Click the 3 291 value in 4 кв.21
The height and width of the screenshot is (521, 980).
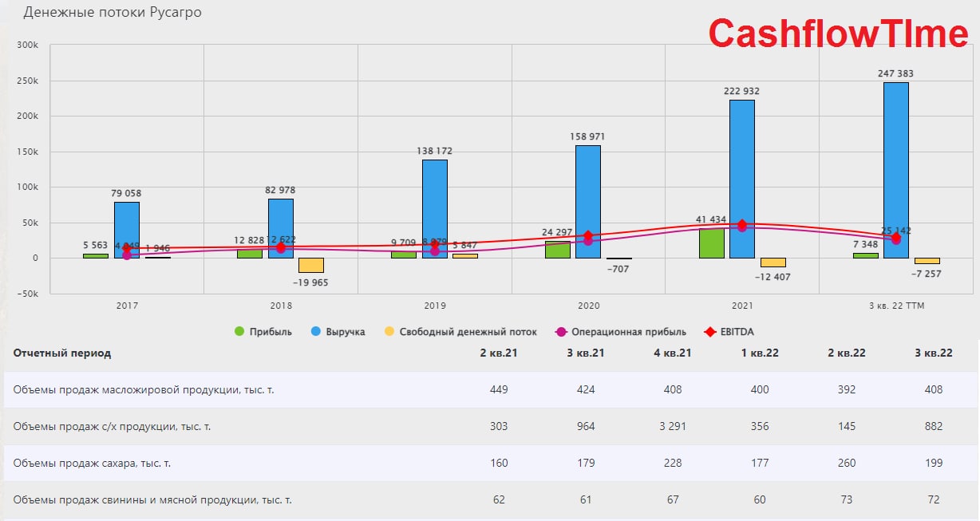point(674,426)
